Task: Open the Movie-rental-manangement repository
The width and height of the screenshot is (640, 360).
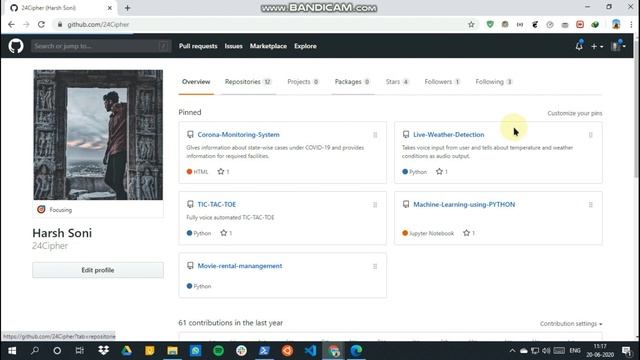Action: coord(240,266)
